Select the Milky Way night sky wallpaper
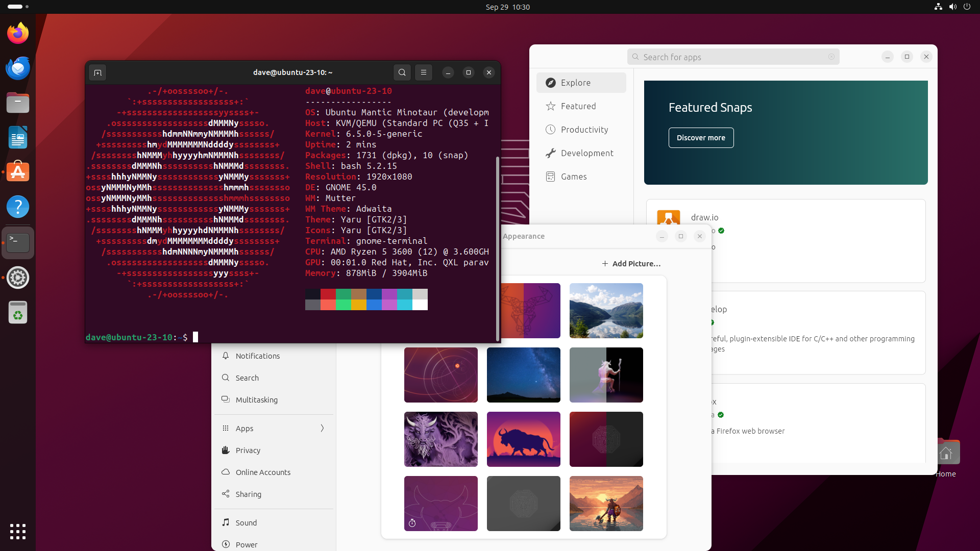 [524, 375]
